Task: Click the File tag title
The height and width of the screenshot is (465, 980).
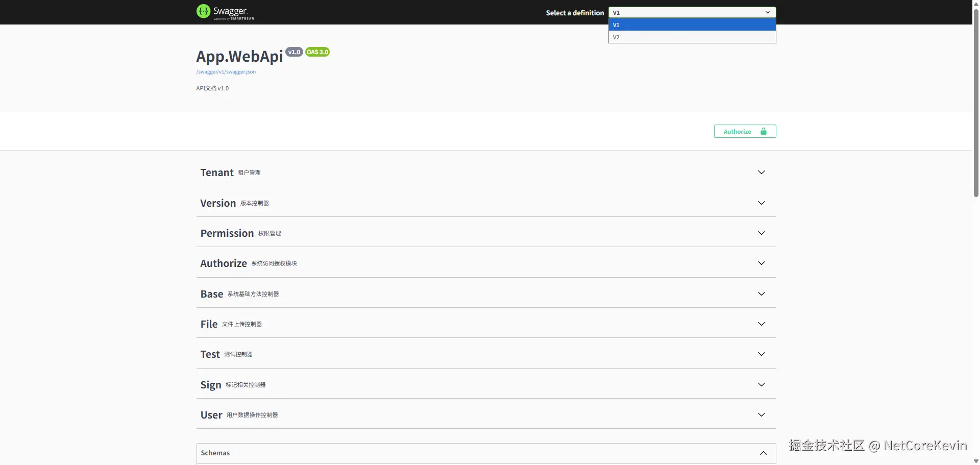Action: [x=209, y=324]
